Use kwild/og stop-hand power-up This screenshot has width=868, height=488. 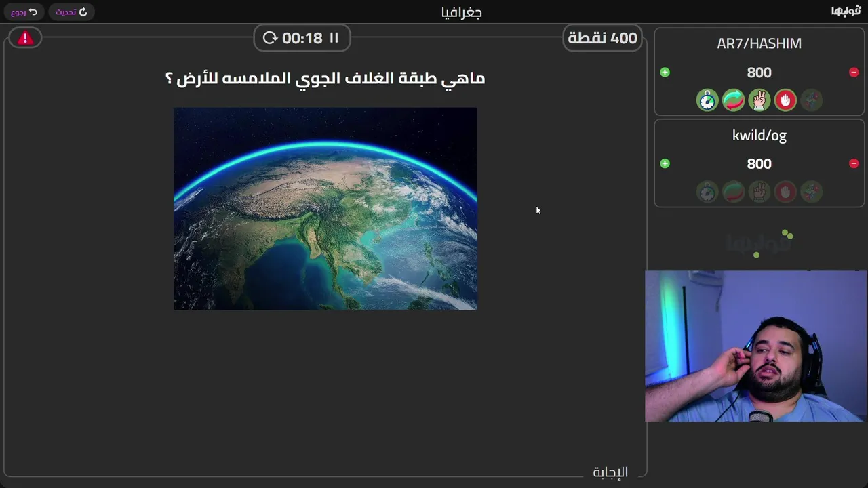pos(785,192)
